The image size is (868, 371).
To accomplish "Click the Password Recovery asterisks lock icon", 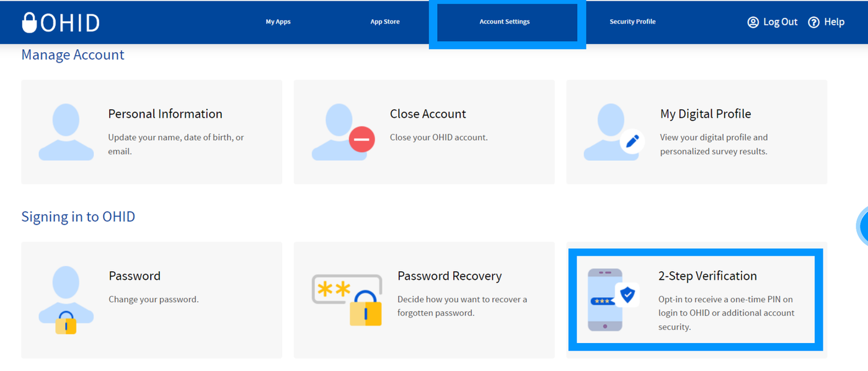I will tap(347, 300).
